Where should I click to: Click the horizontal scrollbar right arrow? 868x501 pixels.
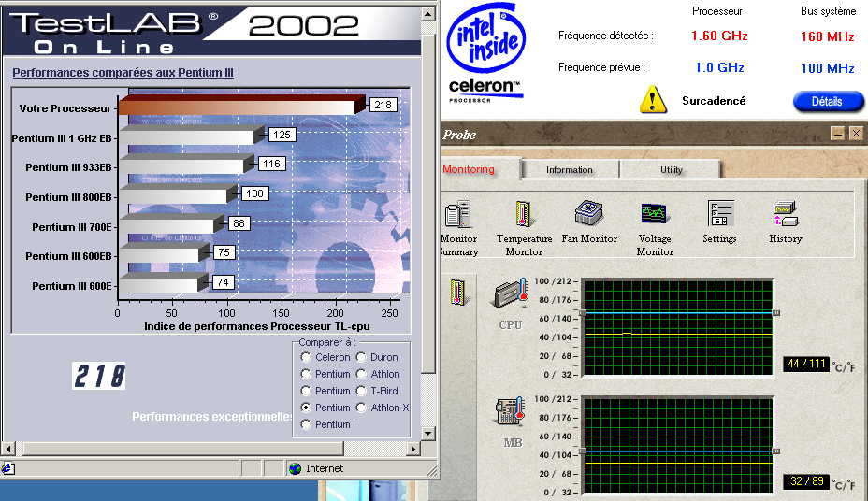(413, 449)
